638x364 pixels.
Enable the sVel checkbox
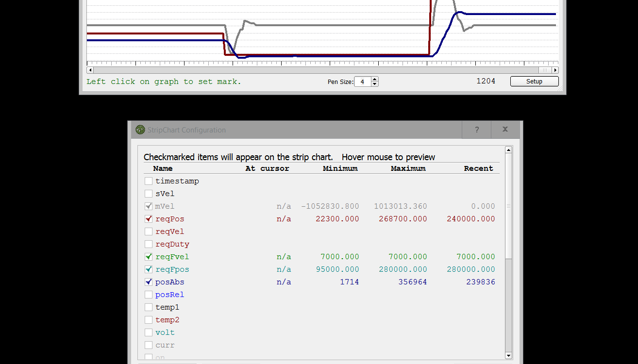click(149, 194)
